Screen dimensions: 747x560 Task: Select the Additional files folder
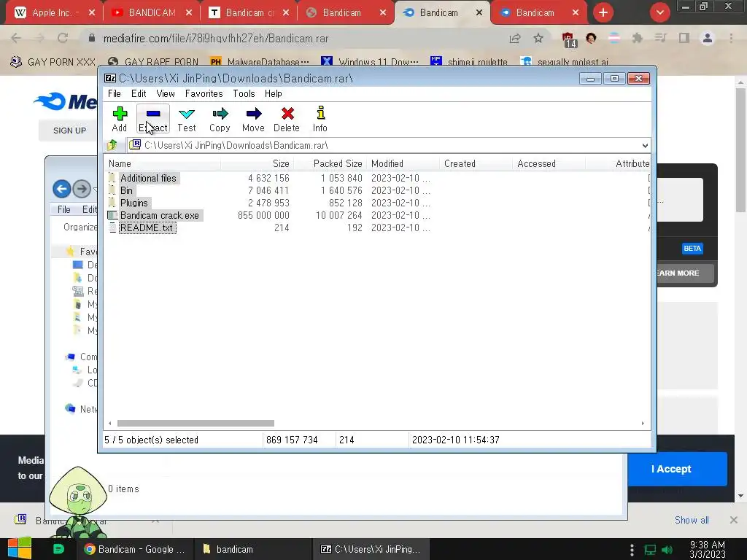[148, 178]
